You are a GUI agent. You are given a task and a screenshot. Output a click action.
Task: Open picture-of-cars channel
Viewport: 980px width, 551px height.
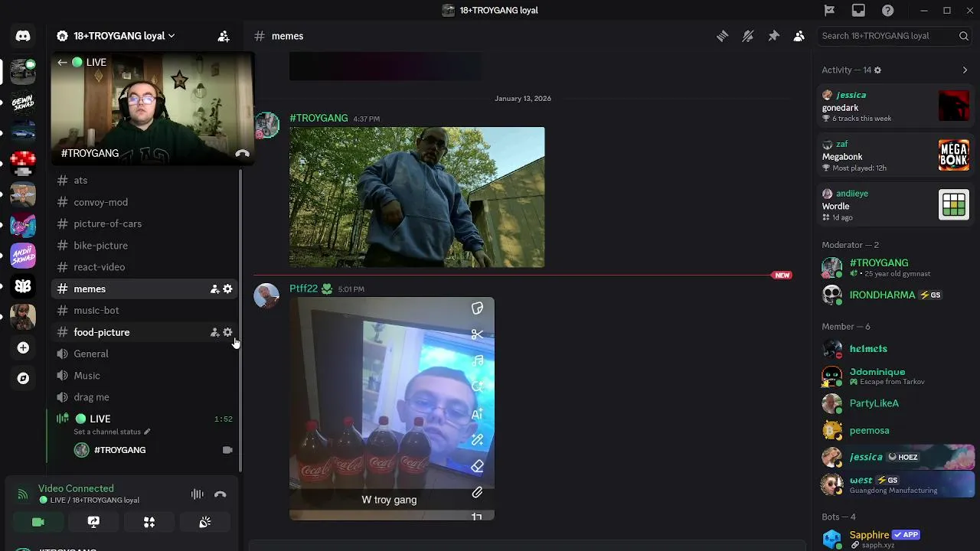point(145,223)
